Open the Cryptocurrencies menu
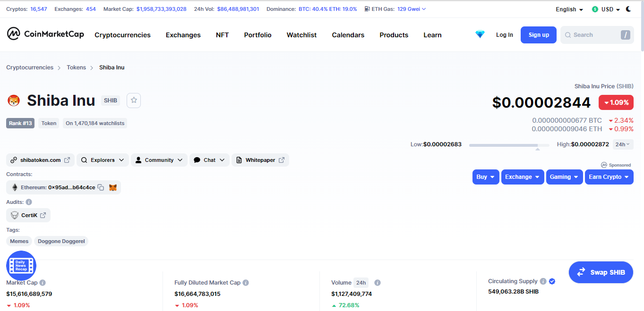 [x=122, y=35]
